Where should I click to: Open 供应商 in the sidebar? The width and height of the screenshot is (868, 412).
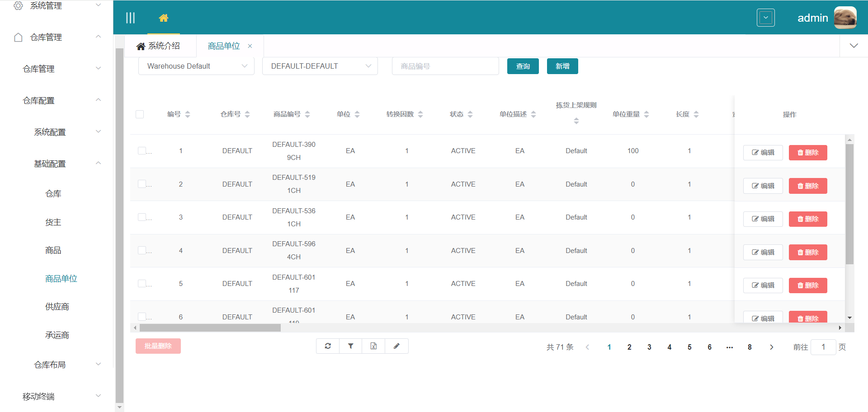point(57,307)
